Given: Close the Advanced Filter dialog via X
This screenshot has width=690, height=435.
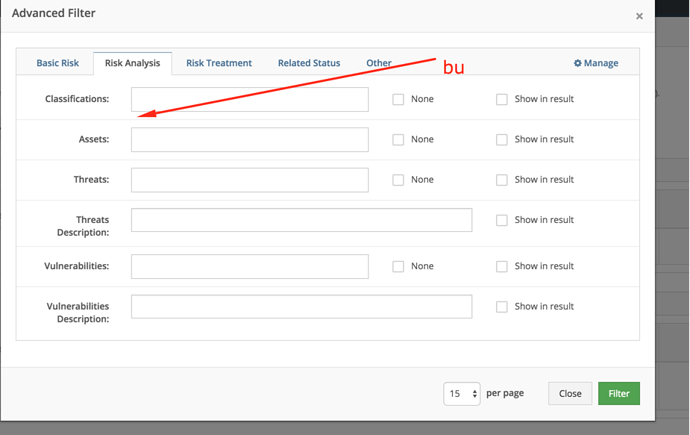Looking at the screenshot, I should [x=639, y=16].
